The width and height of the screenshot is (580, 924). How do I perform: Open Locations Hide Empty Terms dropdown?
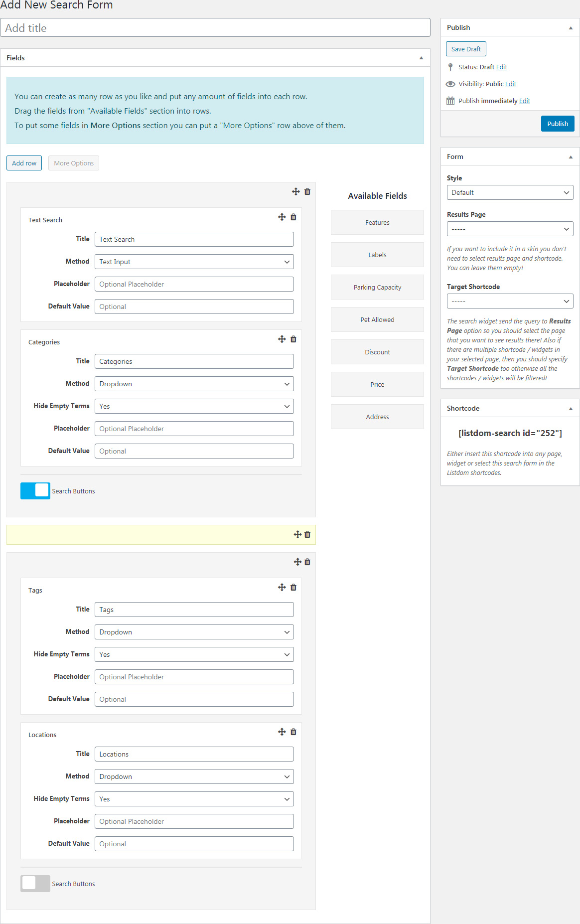[194, 799]
